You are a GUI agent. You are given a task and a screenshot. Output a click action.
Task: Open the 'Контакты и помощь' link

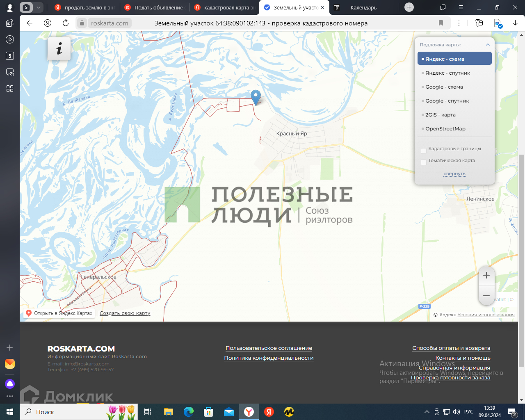(x=463, y=358)
